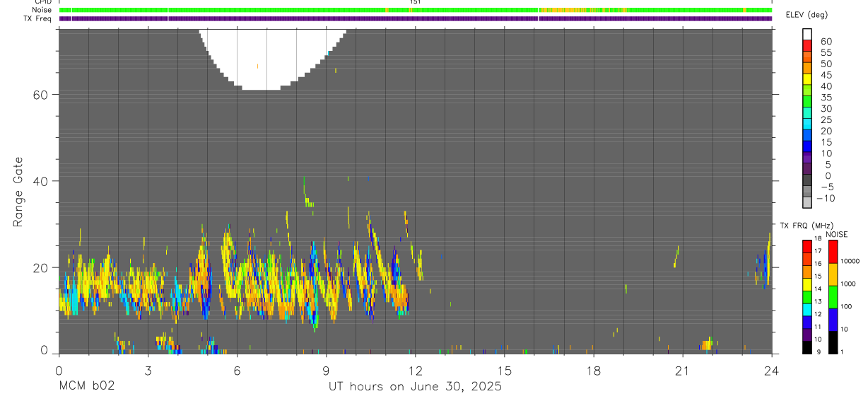Click the purple TX FRQ swatch between 11 and 10
The height and width of the screenshot is (401, 868).
coord(807,335)
